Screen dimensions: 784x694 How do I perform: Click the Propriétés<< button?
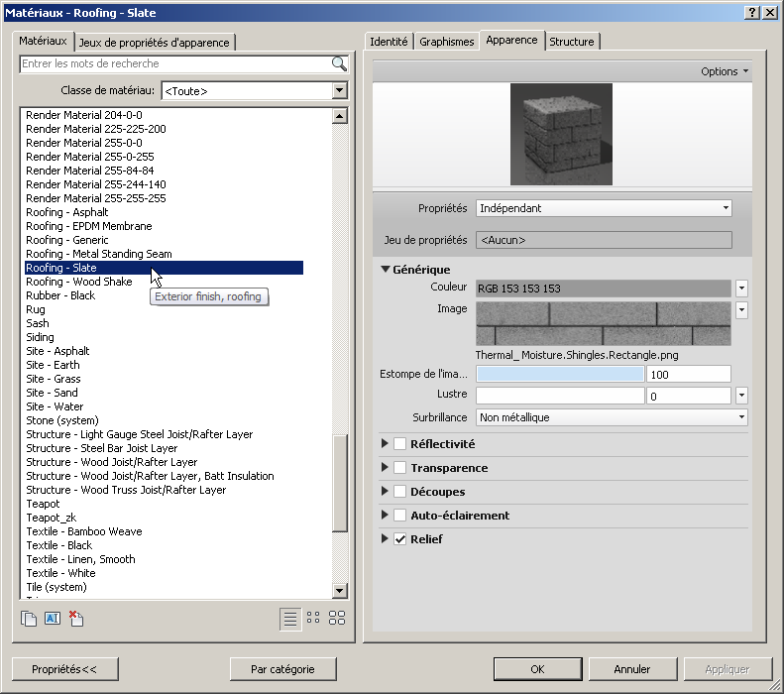coord(64,669)
